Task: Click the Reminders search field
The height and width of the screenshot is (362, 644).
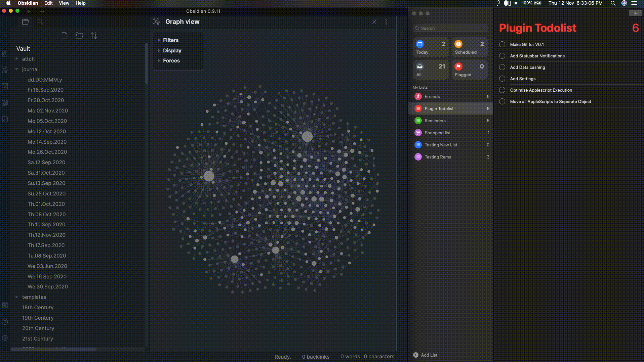Action: [x=450, y=28]
